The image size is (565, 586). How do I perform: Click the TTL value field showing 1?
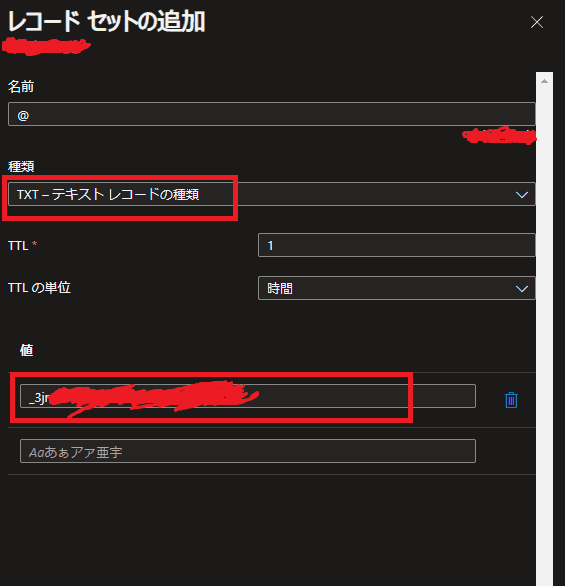[396, 245]
